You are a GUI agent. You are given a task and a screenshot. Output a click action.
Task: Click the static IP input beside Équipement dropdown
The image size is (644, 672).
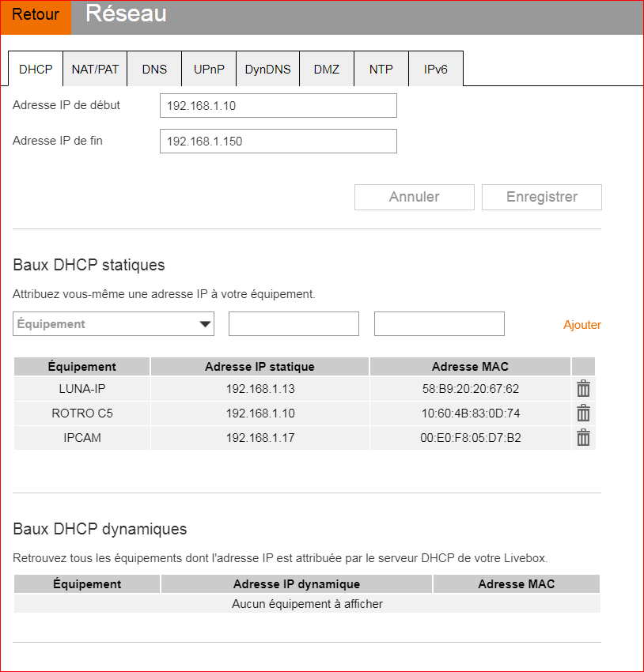tap(294, 323)
